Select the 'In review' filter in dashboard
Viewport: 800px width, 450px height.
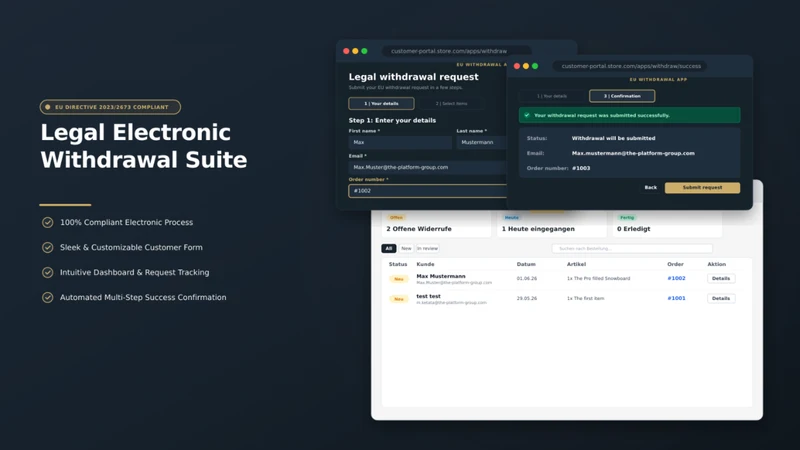pyautogui.click(x=428, y=248)
